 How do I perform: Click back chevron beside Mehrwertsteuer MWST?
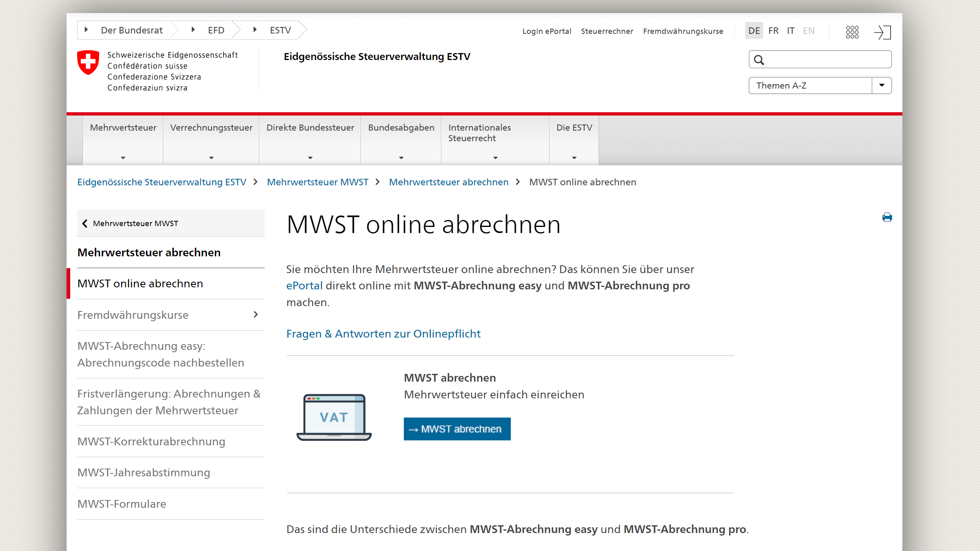(85, 223)
